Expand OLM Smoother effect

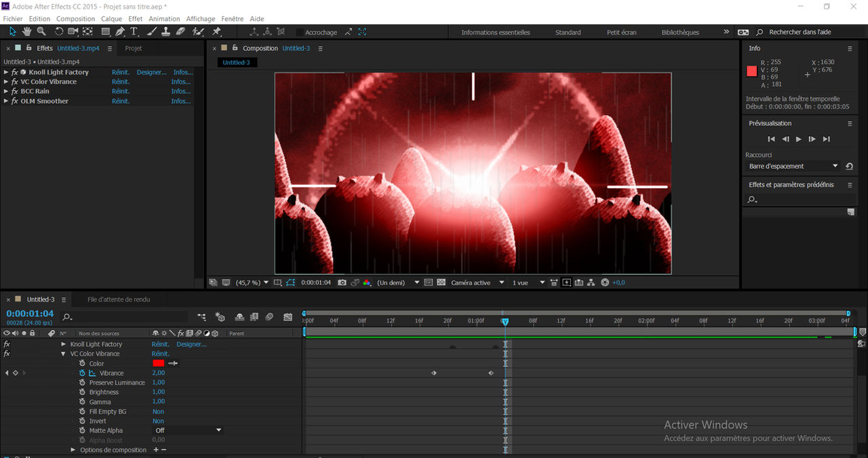[x=6, y=101]
